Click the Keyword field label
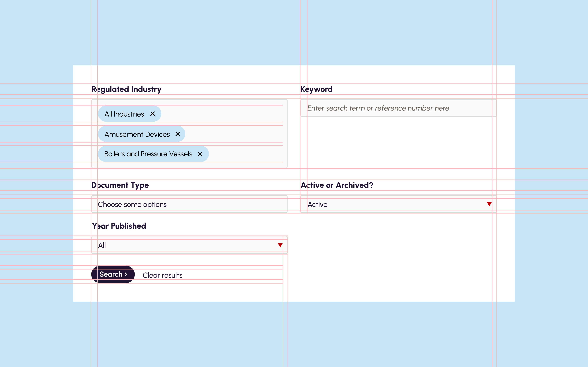 316,89
